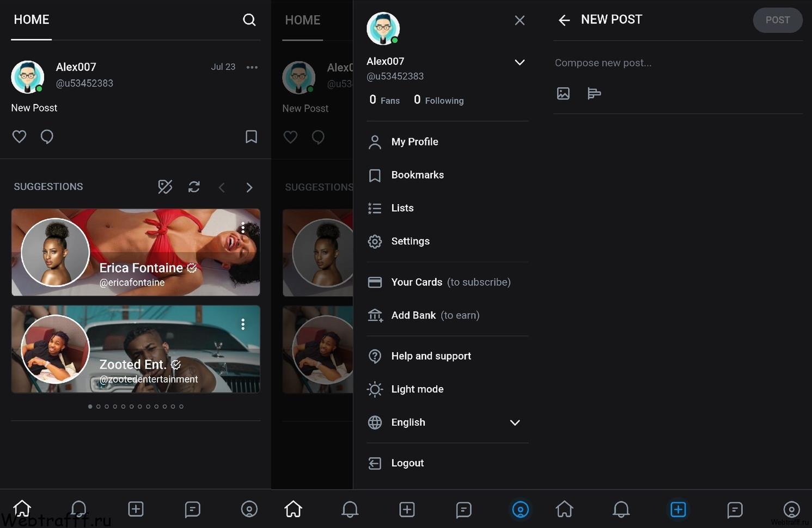This screenshot has height=528, width=812.
Task: Tap the profile icon in the New Post screen's bottom bar
Action: (791, 509)
